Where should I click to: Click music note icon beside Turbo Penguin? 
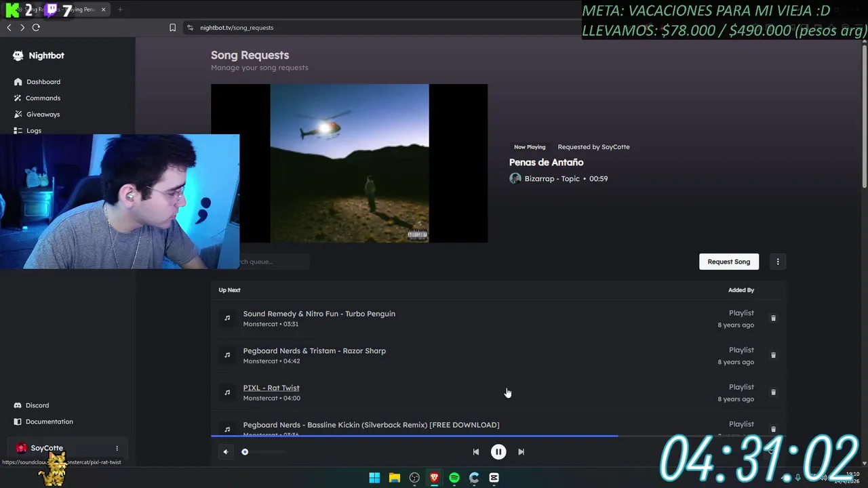(227, 318)
